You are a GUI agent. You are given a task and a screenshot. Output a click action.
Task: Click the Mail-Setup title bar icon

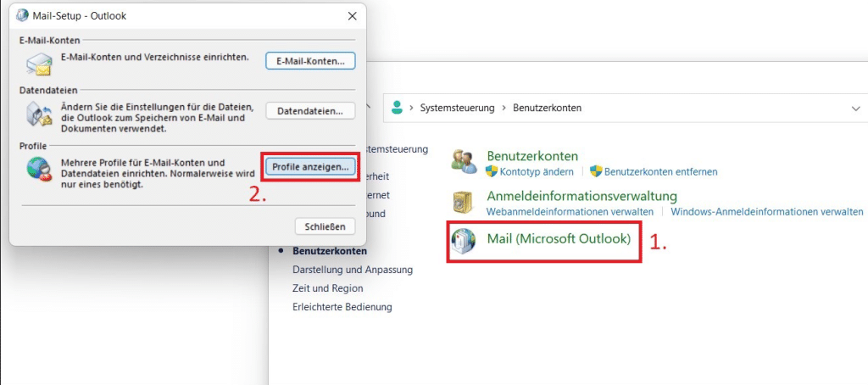(21, 16)
